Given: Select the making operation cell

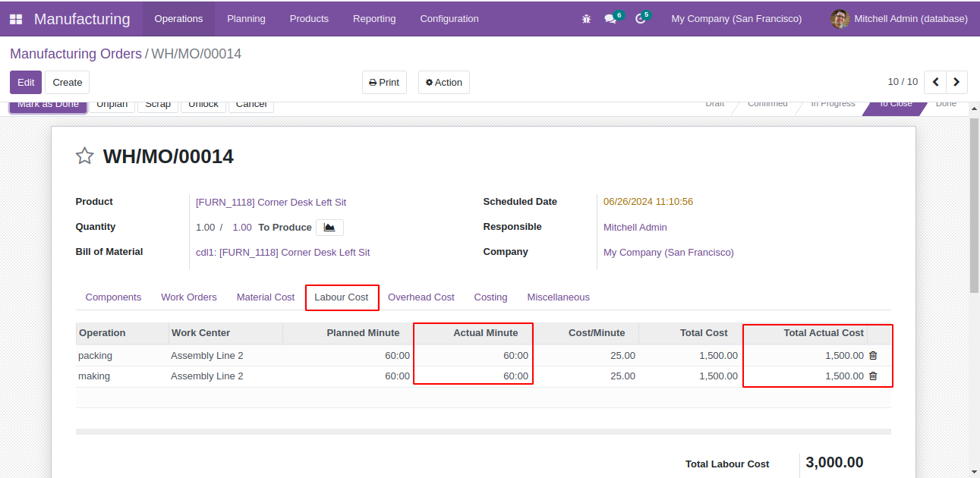Looking at the screenshot, I should [122, 376].
